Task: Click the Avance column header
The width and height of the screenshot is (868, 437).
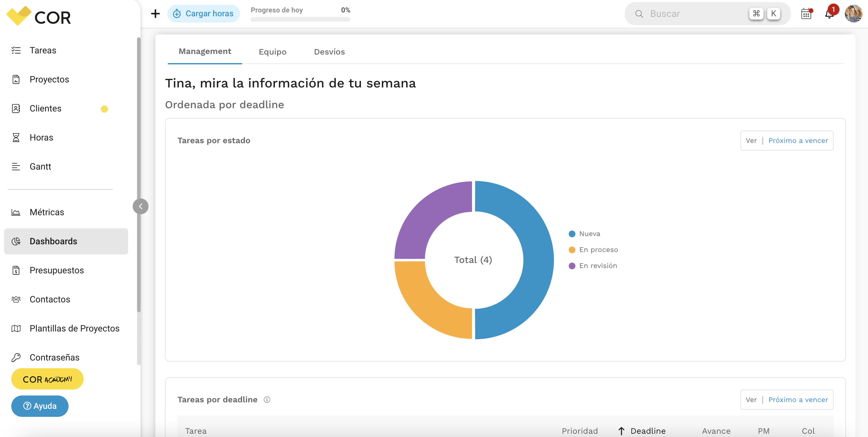Action: 716,431
